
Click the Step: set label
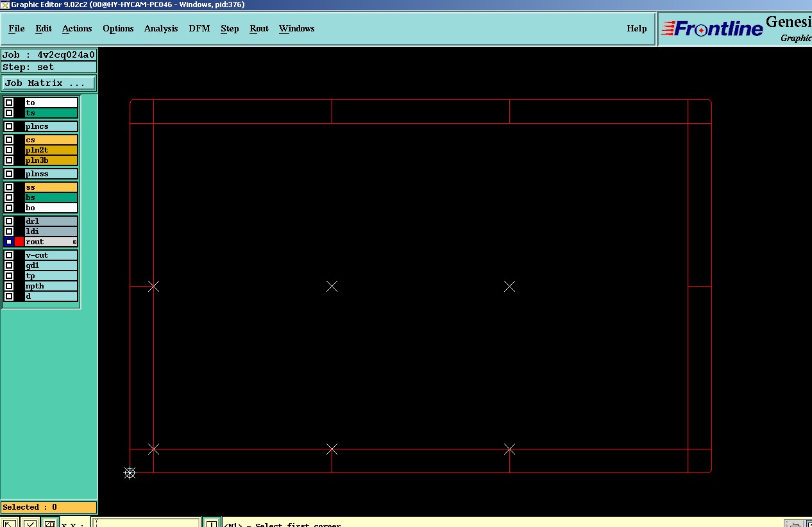[49, 67]
